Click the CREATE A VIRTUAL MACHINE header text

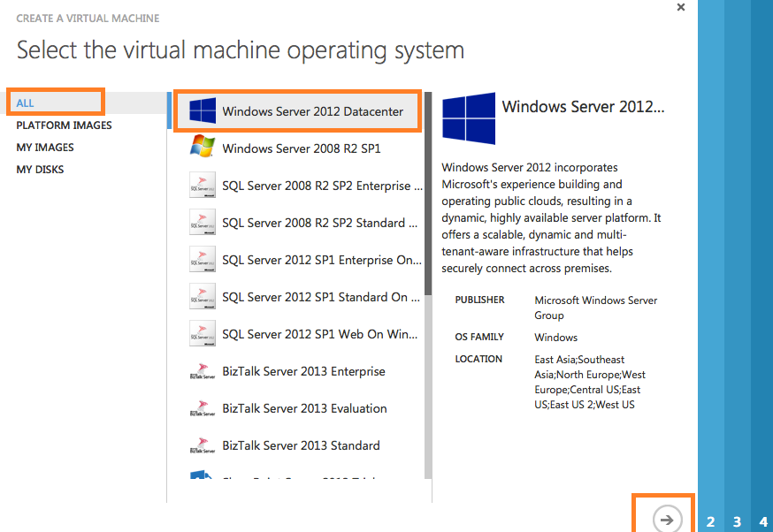coord(88,19)
